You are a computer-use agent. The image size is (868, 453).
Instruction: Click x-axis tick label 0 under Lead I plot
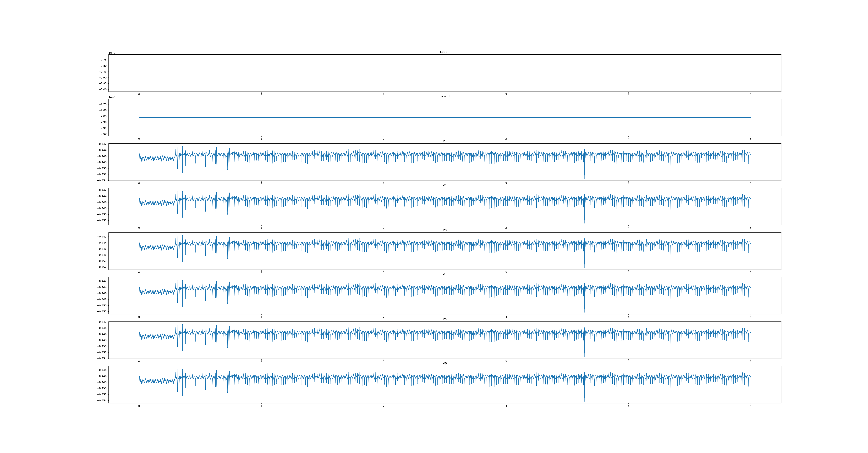coord(139,94)
